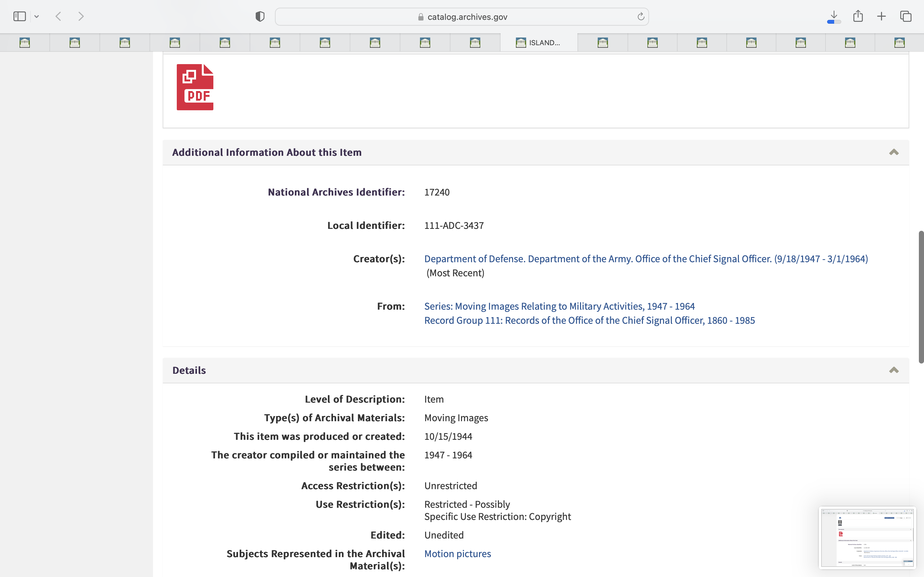This screenshot has height=577, width=924.
Task: Open sidebar options dropdown arrow
Action: pos(37,16)
